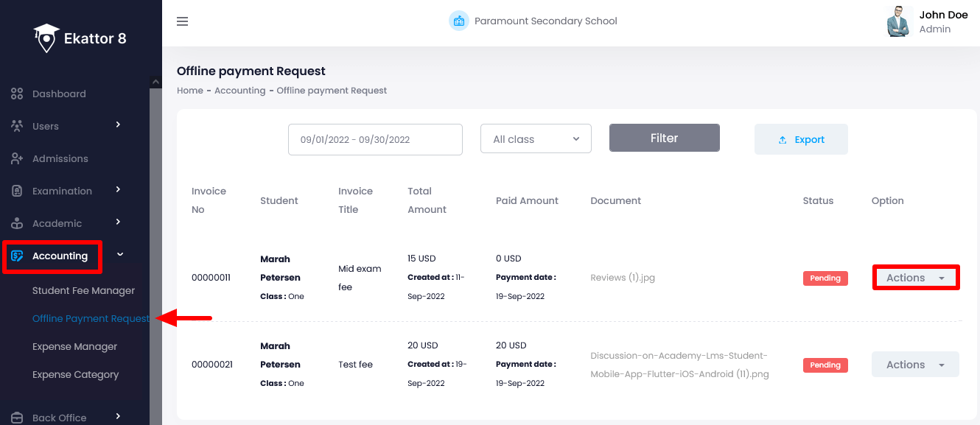Viewport: 980px width, 425px height.
Task: Open Actions dropdown for invoice 00000021
Action: point(915,364)
